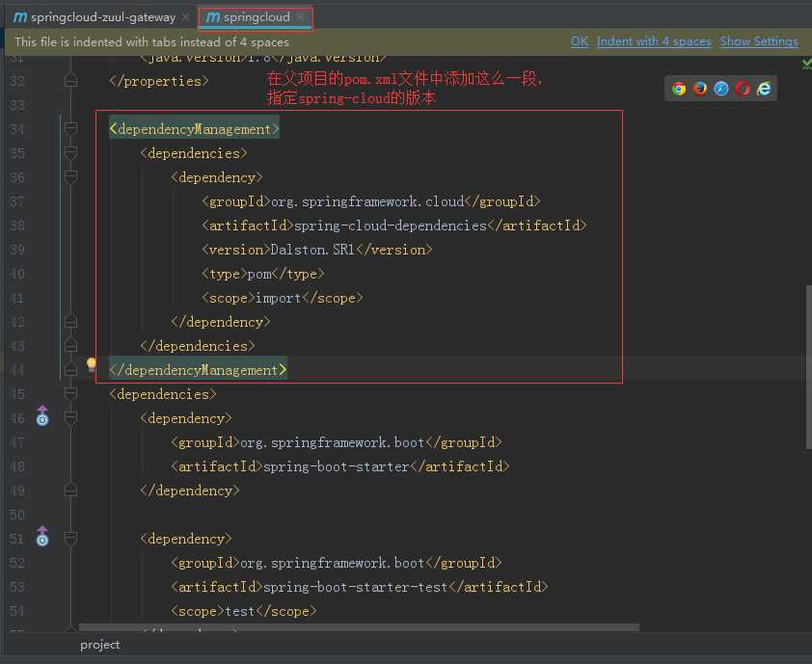The height and width of the screenshot is (664, 812).
Task: Close the springcloud-zuul-gateway tab
Action: coord(185,17)
